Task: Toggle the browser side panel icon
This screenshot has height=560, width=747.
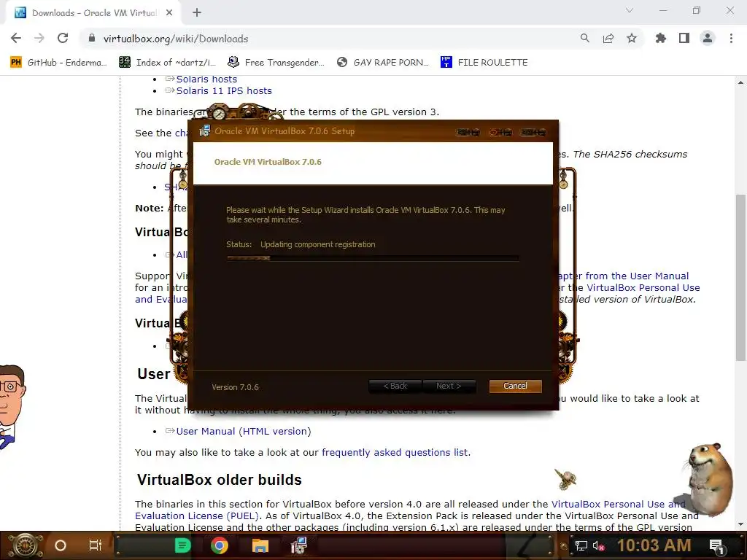Action: coord(684,38)
